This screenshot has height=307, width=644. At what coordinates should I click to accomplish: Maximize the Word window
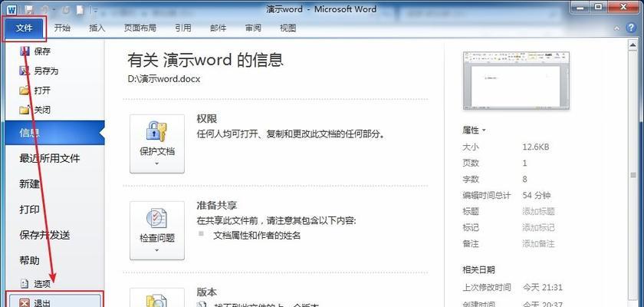(600, 7)
